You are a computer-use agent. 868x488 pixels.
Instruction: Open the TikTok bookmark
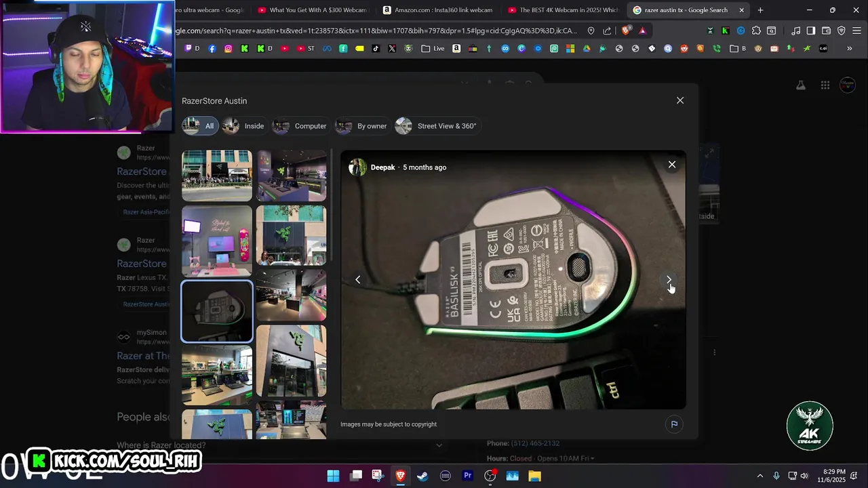(376, 49)
